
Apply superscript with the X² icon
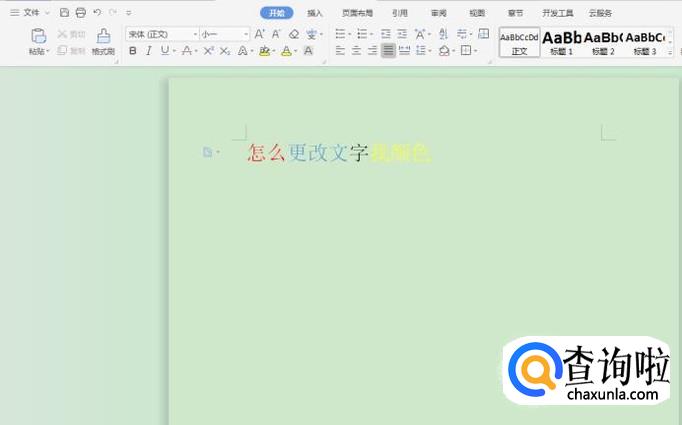[x=209, y=51]
